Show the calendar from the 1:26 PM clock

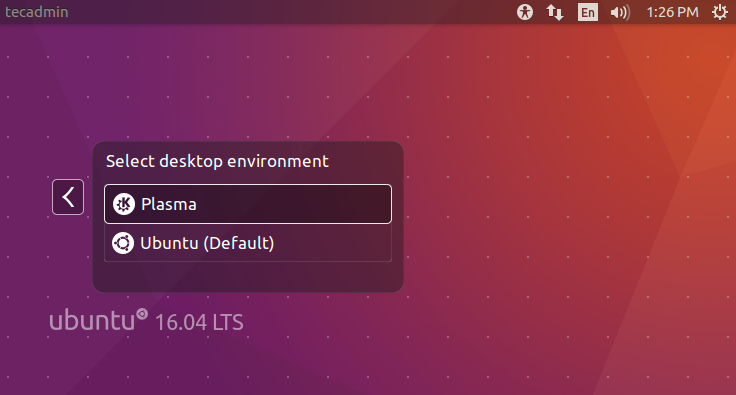(x=672, y=12)
